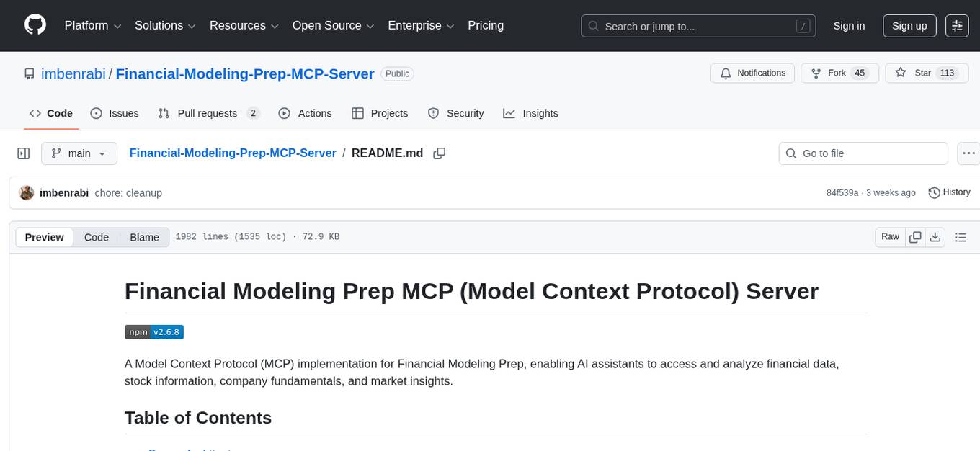Click the GitHub home logo

coord(35,25)
